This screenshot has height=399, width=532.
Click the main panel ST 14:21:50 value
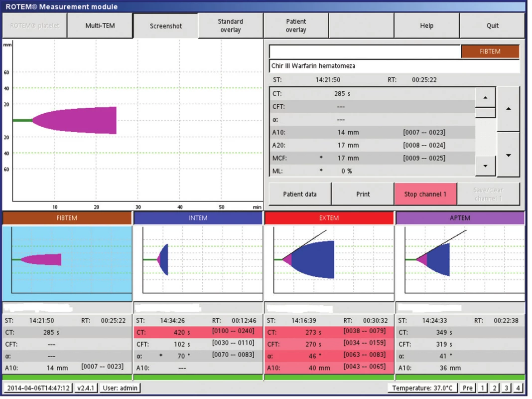pyautogui.click(x=328, y=80)
